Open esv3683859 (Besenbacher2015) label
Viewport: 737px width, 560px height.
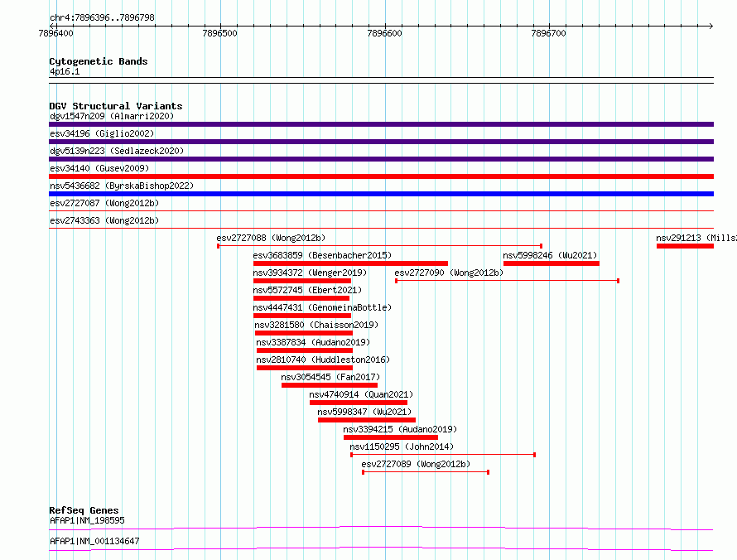(322, 255)
